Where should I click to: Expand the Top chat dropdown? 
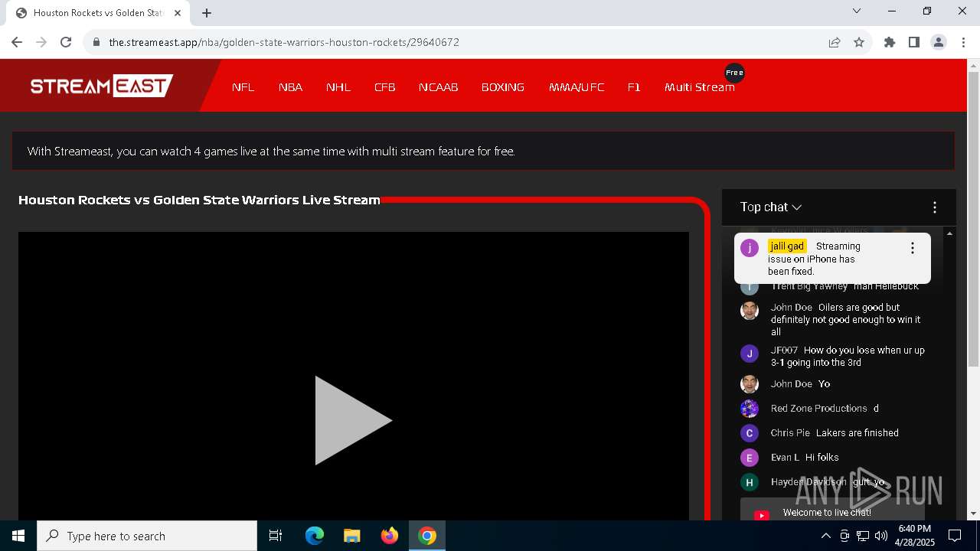pyautogui.click(x=771, y=207)
